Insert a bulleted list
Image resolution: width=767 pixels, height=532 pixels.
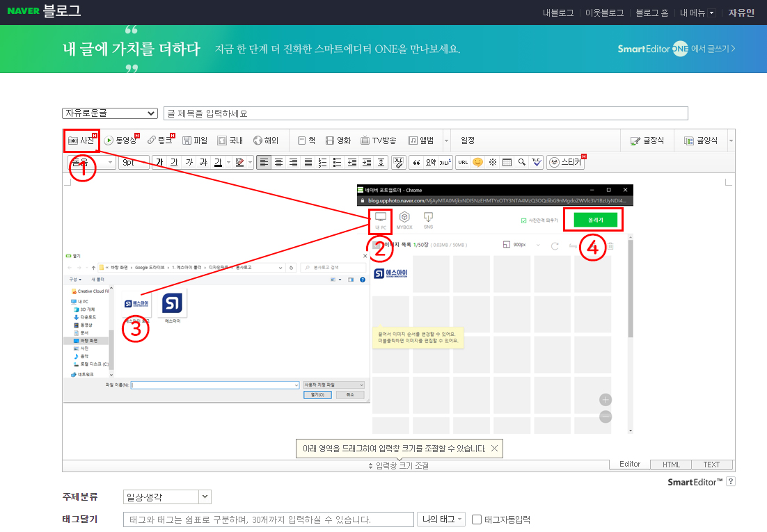point(337,162)
